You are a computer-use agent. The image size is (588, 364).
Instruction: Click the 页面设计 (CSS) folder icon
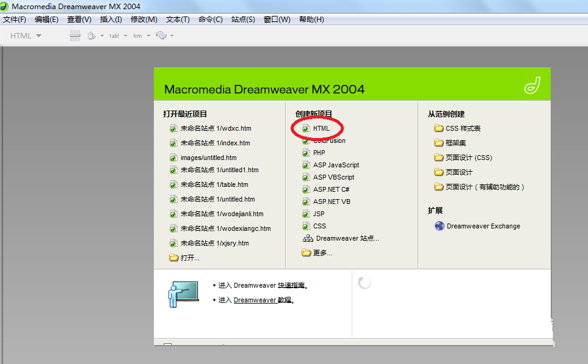click(439, 157)
